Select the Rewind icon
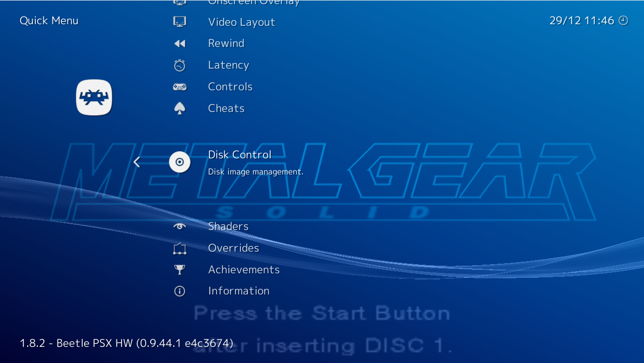 [179, 43]
